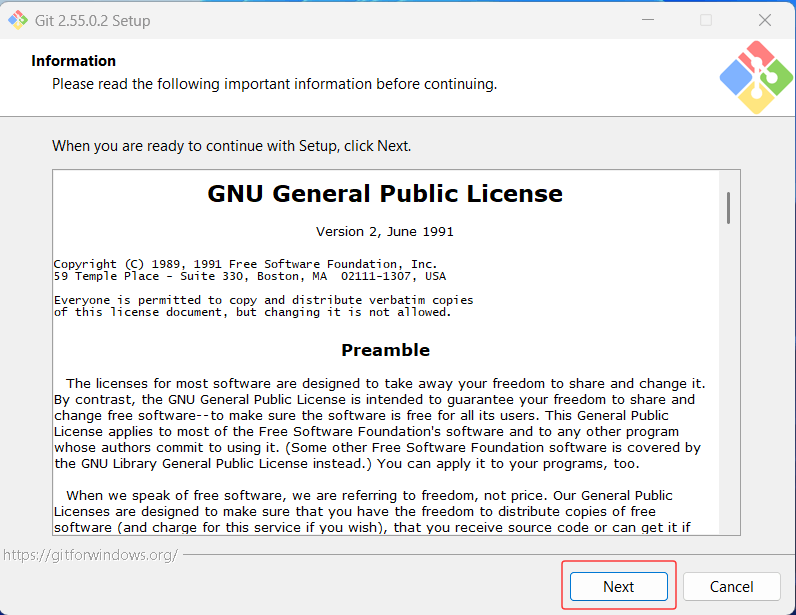Close the Git Setup window
The width and height of the screenshot is (796, 615).
(x=765, y=20)
